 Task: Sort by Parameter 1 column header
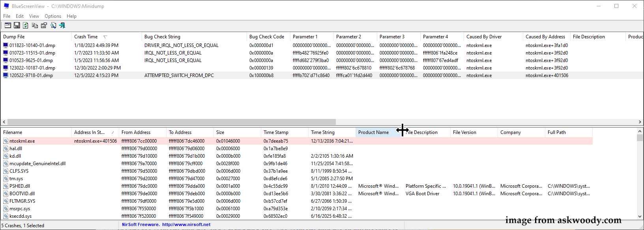[x=312, y=37]
